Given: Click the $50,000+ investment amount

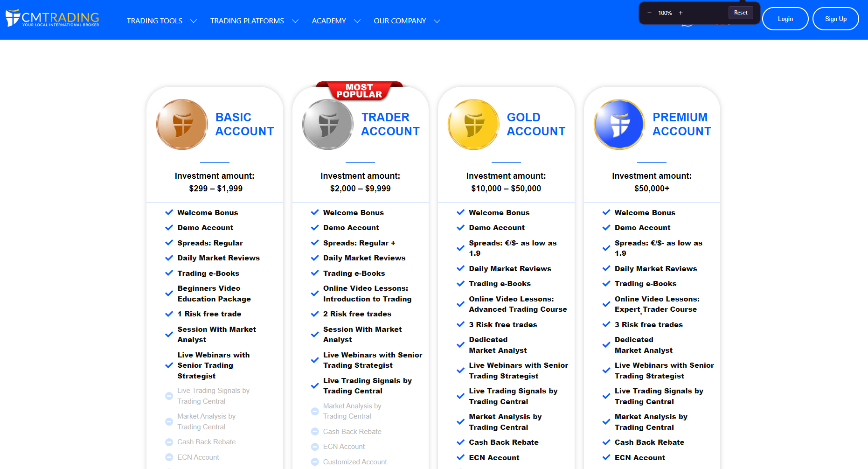Looking at the screenshot, I should tap(652, 189).
